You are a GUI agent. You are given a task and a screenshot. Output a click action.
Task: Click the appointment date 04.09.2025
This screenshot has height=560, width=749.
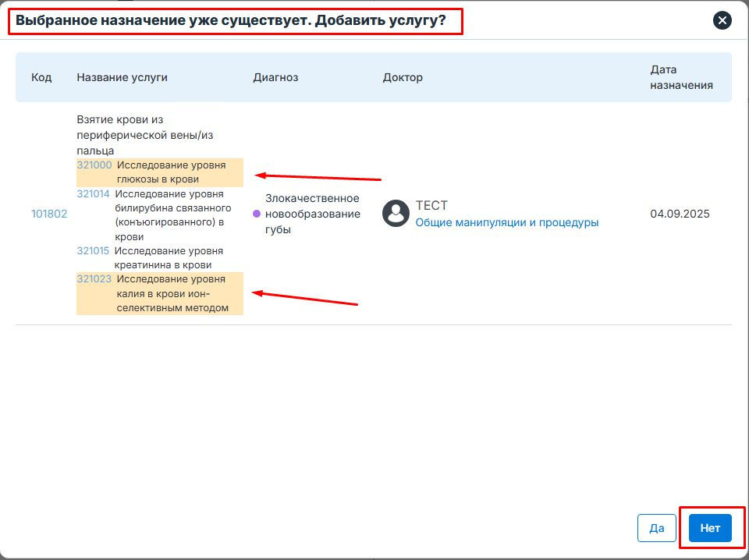point(680,214)
